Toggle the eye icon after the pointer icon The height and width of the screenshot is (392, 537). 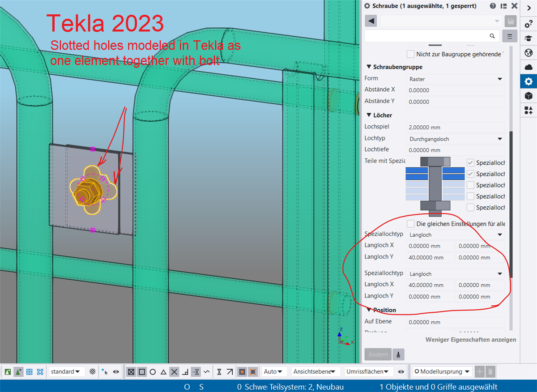[116, 371]
